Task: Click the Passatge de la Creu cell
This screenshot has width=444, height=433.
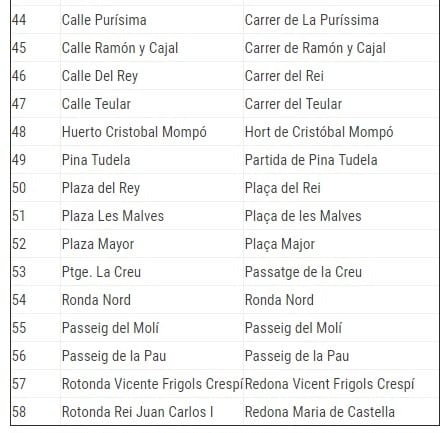Action: point(341,272)
